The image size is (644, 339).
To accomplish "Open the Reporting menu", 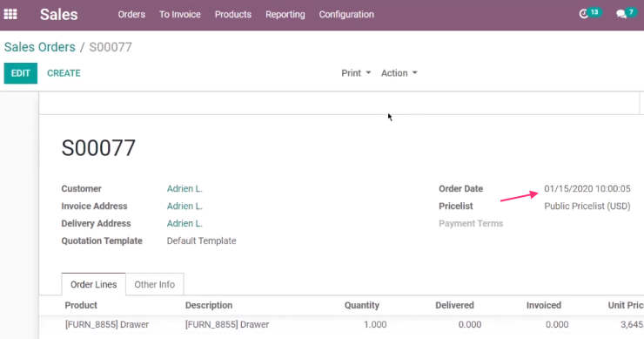I will [x=285, y=15].
